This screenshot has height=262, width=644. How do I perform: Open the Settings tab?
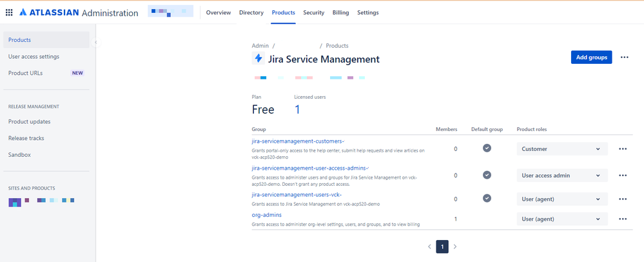click(368, 13)
